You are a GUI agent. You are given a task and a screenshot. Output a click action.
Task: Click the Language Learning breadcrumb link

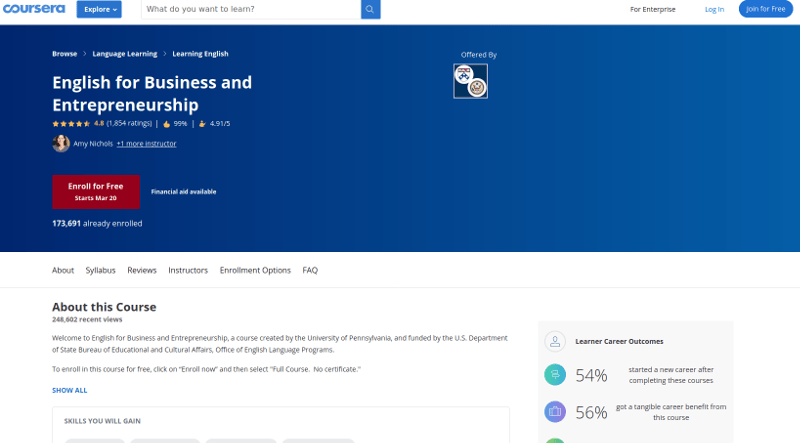click(124, 54)
